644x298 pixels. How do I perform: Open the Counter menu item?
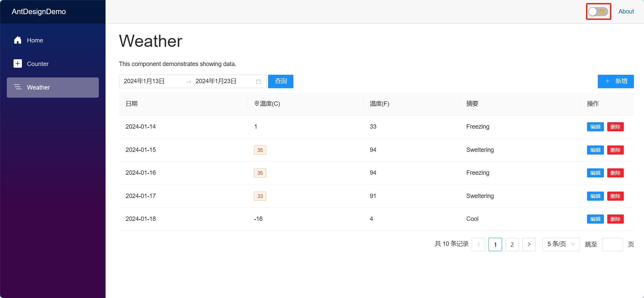53,64
